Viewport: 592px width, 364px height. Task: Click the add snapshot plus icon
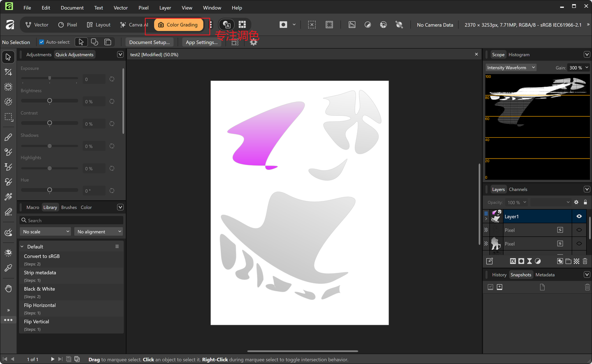tap(499, 287)
